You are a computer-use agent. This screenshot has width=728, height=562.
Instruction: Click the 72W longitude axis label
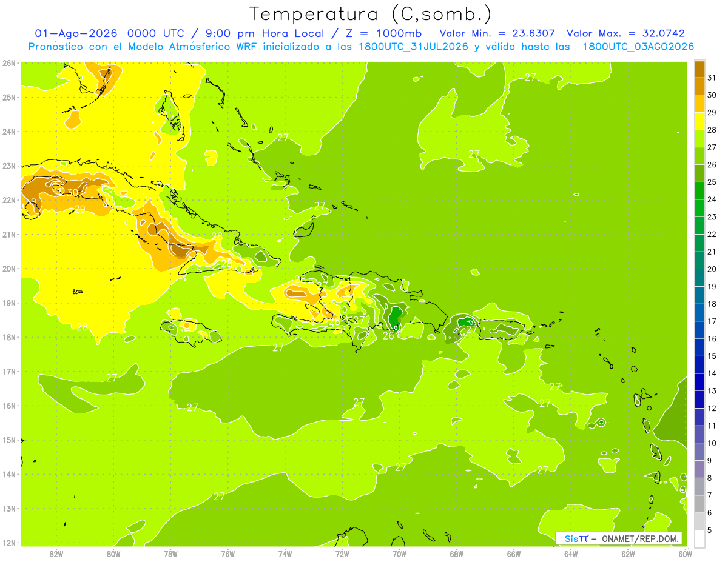tap(342, 554)
